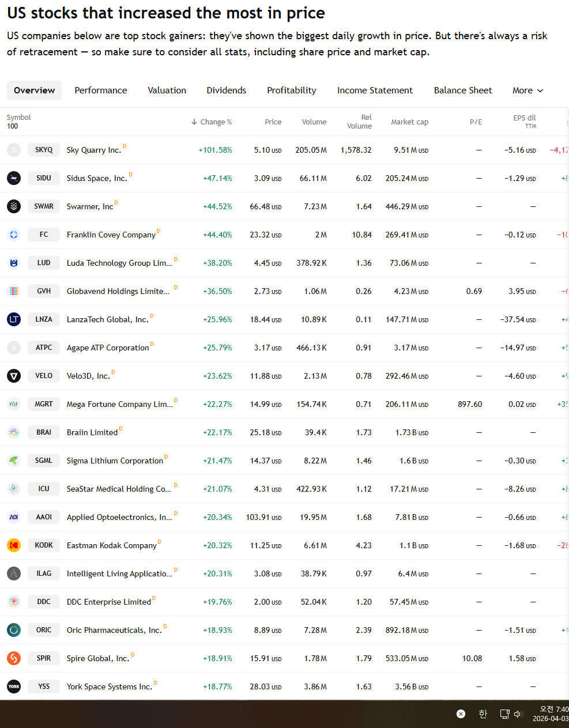The image size is (569, 728).
Task: Sort by the Price column header
Action: pos(273,122)
